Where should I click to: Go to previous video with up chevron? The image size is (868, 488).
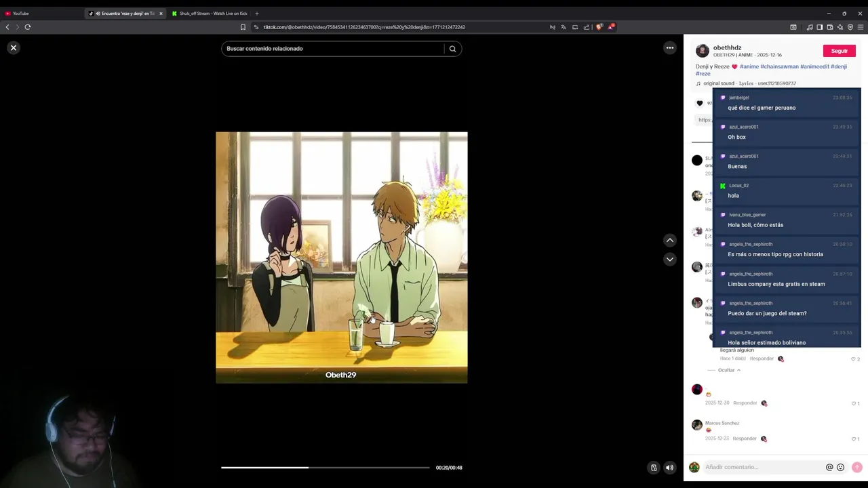669,240
